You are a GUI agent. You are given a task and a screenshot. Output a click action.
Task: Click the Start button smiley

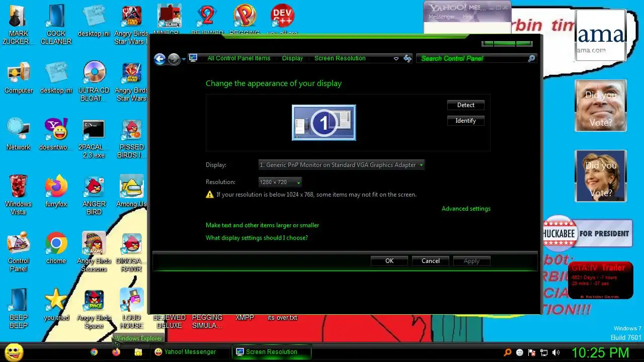[14, 352]
